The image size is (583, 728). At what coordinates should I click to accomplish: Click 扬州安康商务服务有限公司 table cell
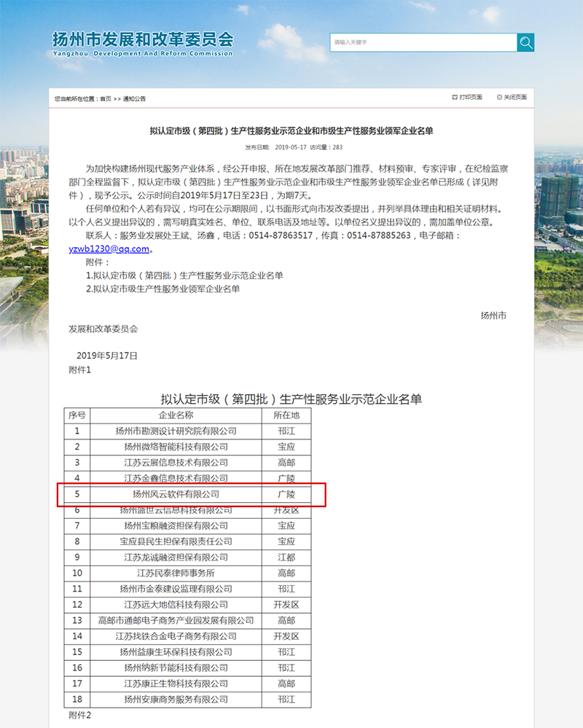(176, 699)
